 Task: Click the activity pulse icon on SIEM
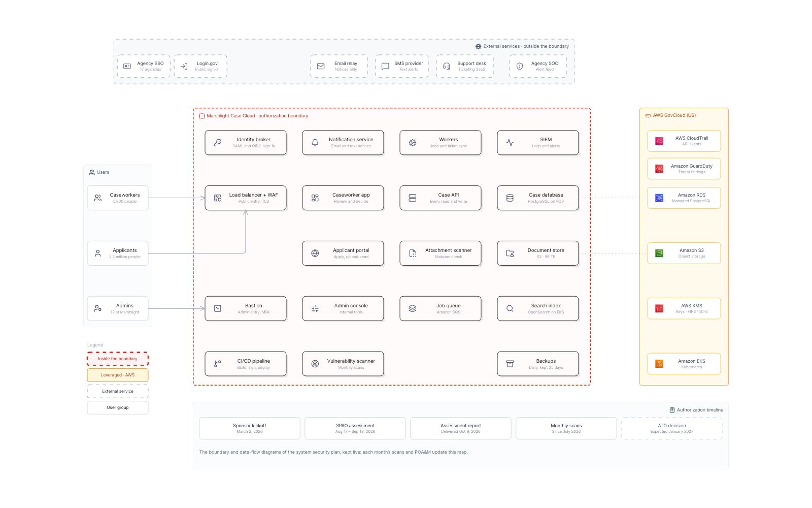510,143
